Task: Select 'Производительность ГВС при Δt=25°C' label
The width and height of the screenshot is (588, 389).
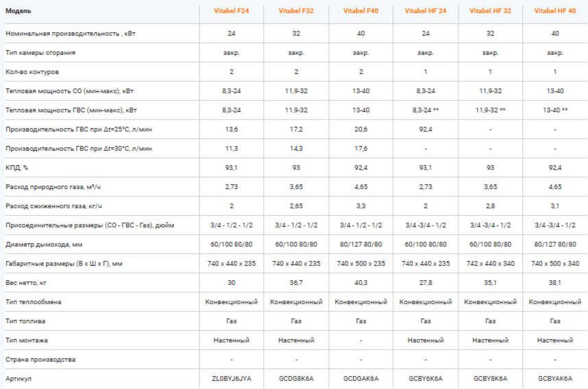Action: [x=79, y=129]
